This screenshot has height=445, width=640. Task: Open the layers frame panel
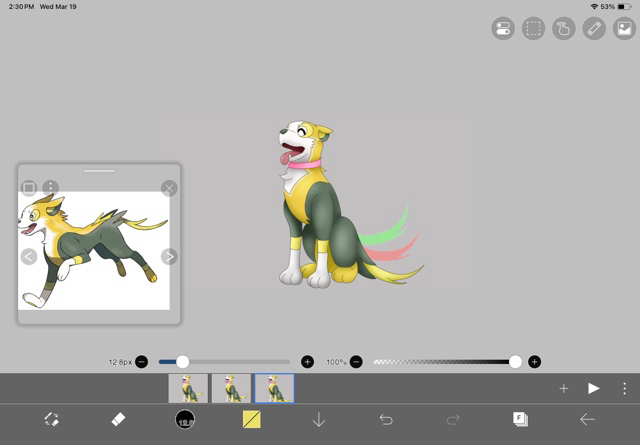[x=520, y=419]
